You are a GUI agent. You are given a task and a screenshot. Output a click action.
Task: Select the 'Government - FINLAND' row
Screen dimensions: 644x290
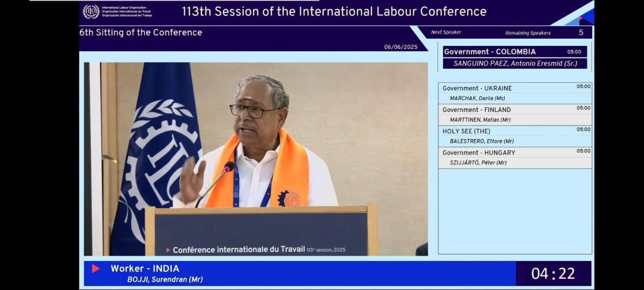point(515,115)
